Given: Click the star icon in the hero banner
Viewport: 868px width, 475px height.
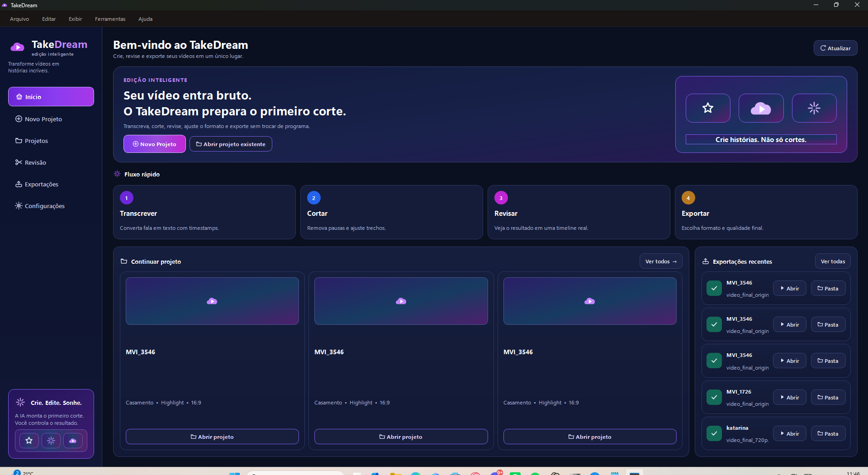Looking at the screenshot, I should click(x=708, y=108).
